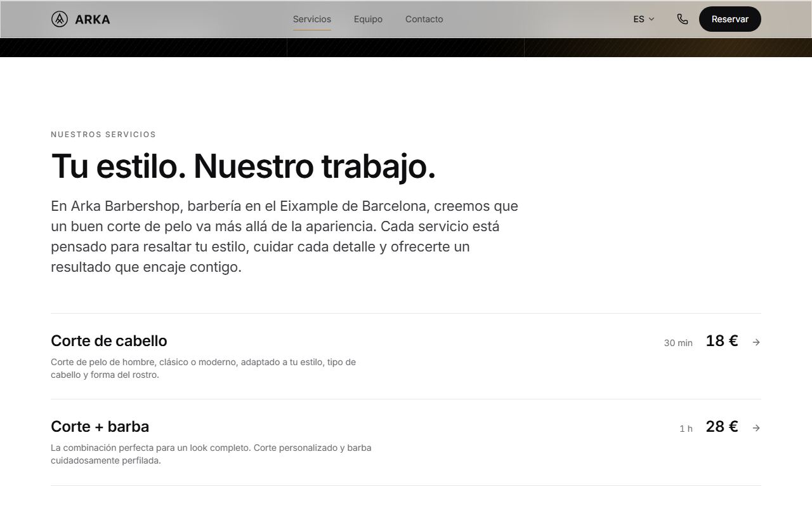Navigate to the Contacto section
The width and height of the screenshot is (812, 508).
pyautogui.click(x=424, y=19)
